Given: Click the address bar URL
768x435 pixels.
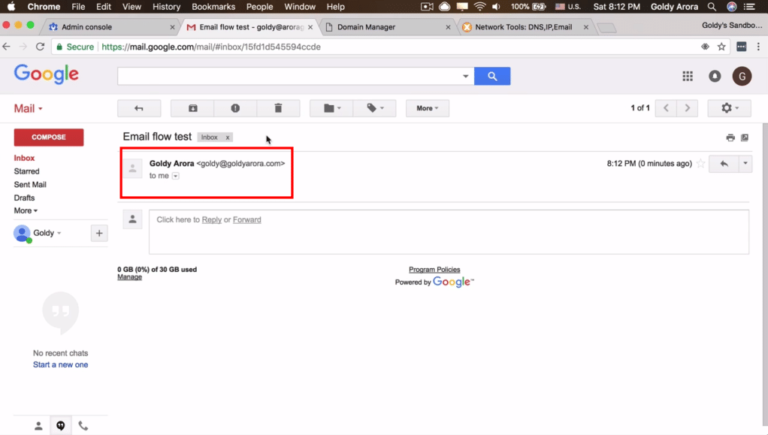Looking at the screenshot, I should click(211, 47).
